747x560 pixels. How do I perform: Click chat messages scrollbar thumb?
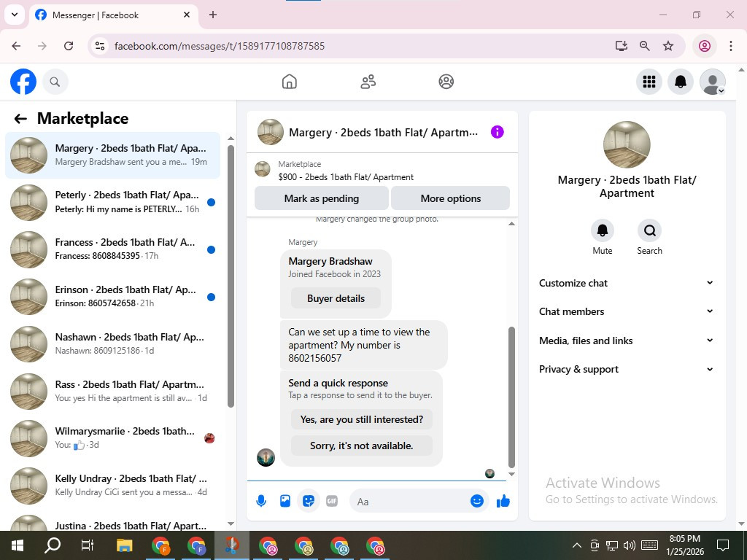tap(511, 397)
